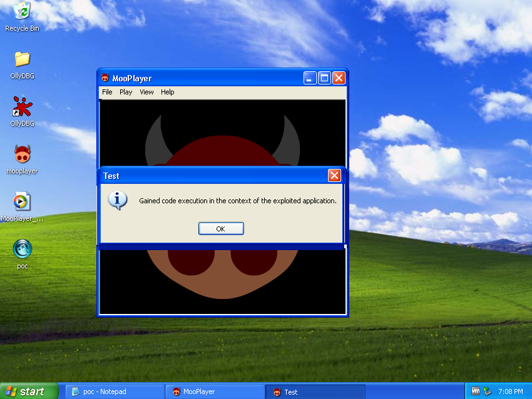
Task: Switch to poc - Notepad taskbar button
Action: point(115,391)
